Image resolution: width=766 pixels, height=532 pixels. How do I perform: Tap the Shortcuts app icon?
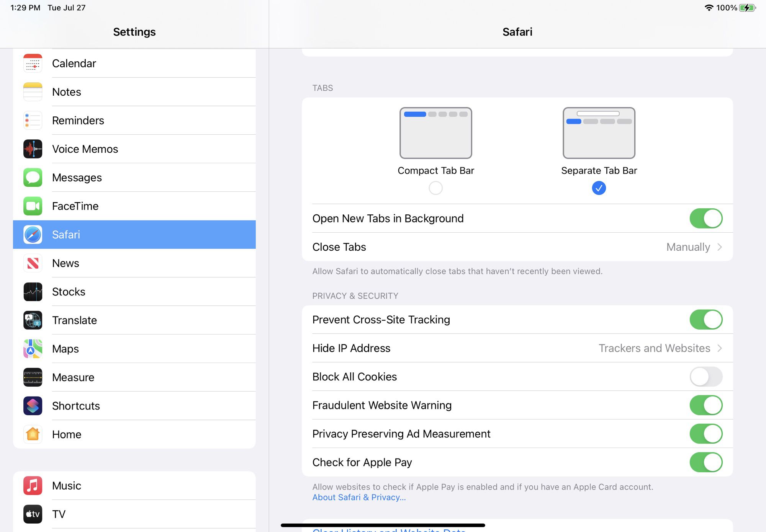tap(33, 406)
